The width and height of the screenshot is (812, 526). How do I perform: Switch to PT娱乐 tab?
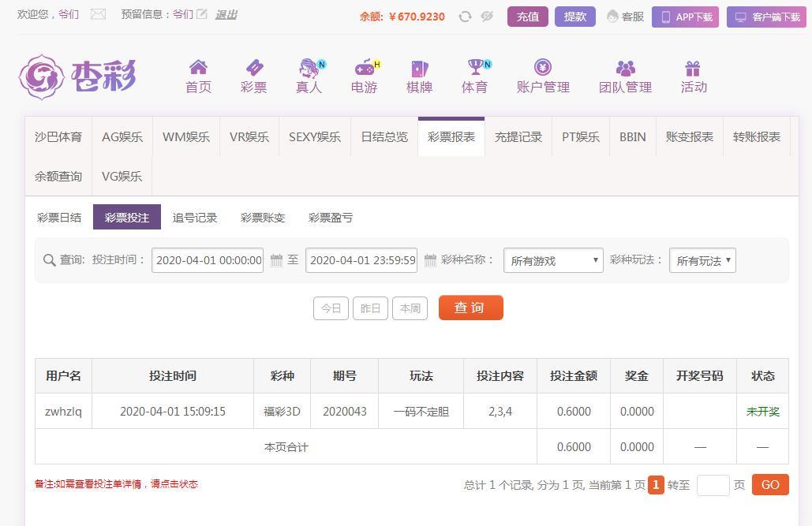[x=581, y=136]
